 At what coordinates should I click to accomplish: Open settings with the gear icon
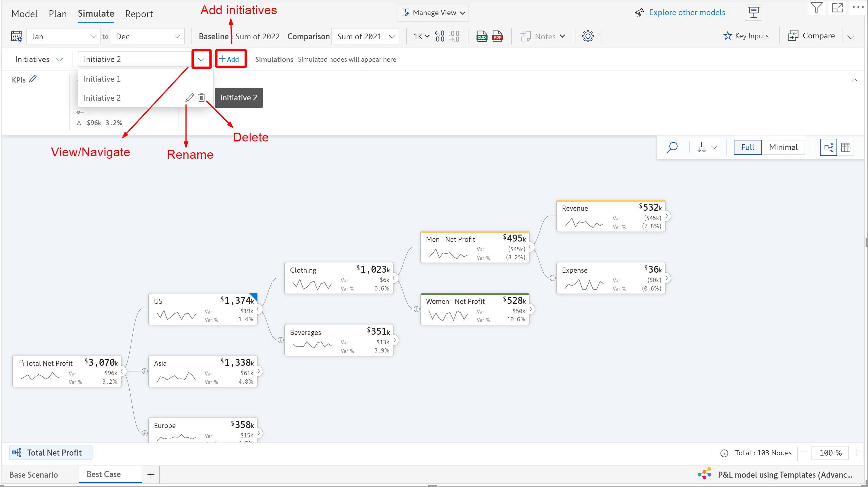[588, 36]
